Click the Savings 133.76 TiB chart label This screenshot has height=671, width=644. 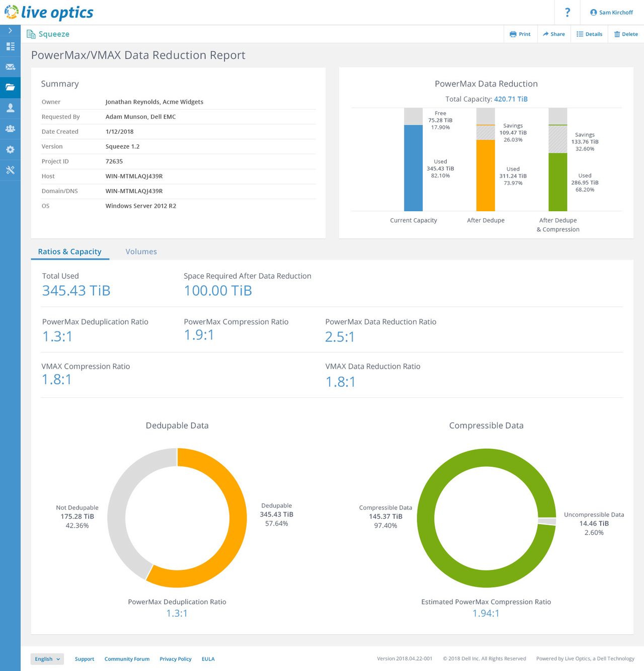pos(585,142)
